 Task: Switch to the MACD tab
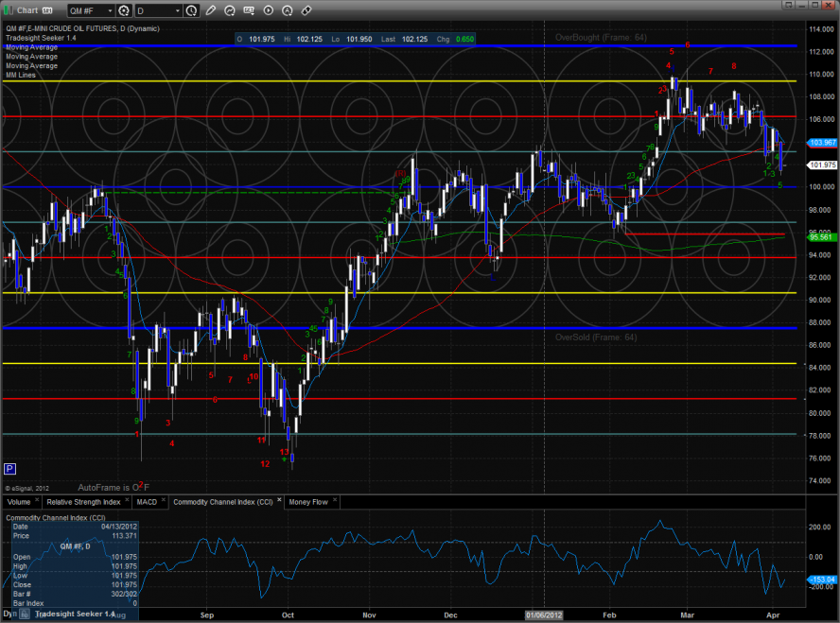coord(146,502)
